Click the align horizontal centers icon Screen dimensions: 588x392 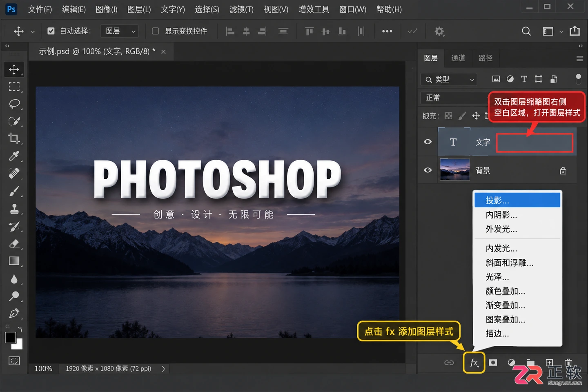point(246,31)
